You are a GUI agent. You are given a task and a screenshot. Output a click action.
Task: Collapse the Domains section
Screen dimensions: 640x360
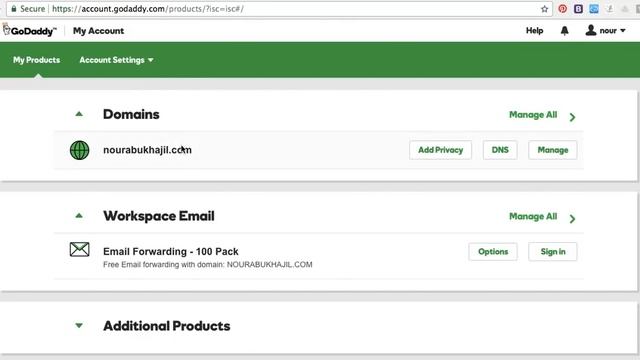tap(79, 114)
